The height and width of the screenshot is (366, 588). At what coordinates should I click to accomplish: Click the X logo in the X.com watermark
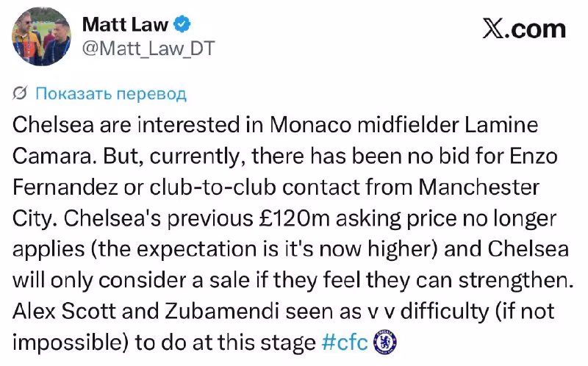[x=492, y=29]
